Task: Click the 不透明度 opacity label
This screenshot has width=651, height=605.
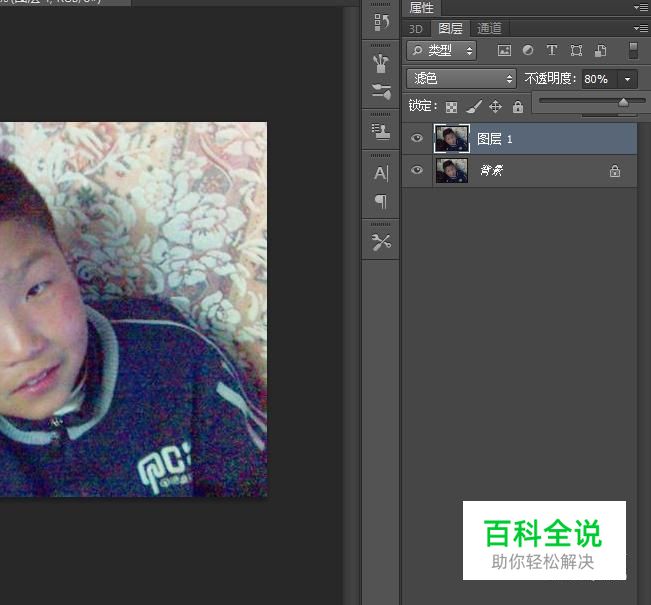Action: [550, 78]
